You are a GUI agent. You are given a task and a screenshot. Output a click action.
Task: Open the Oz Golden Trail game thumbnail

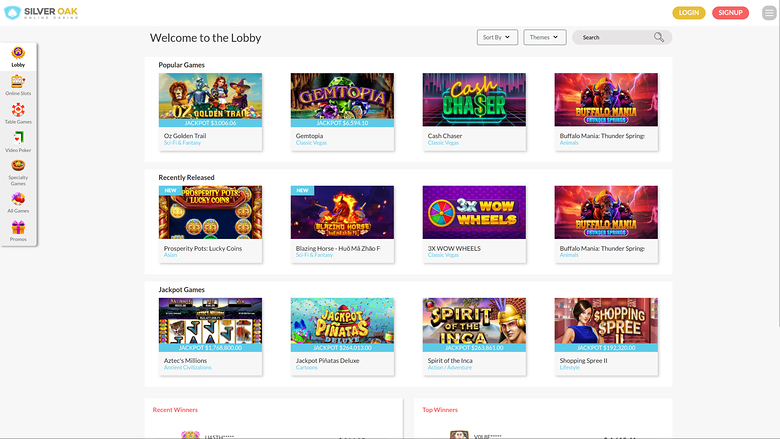pos(210,99)
